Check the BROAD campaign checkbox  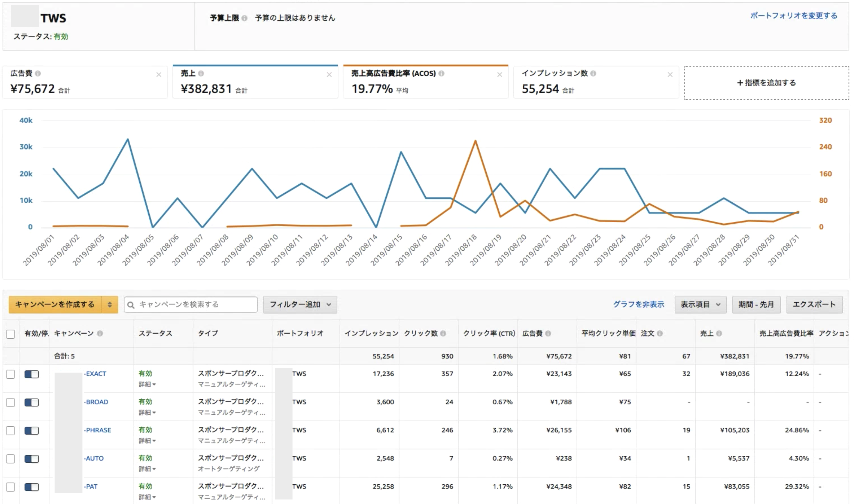tap(11, 402)
